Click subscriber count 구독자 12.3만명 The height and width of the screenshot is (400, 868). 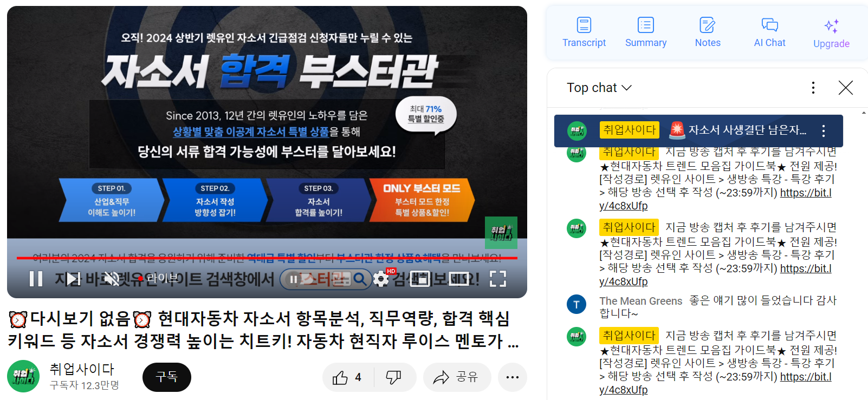85,385
